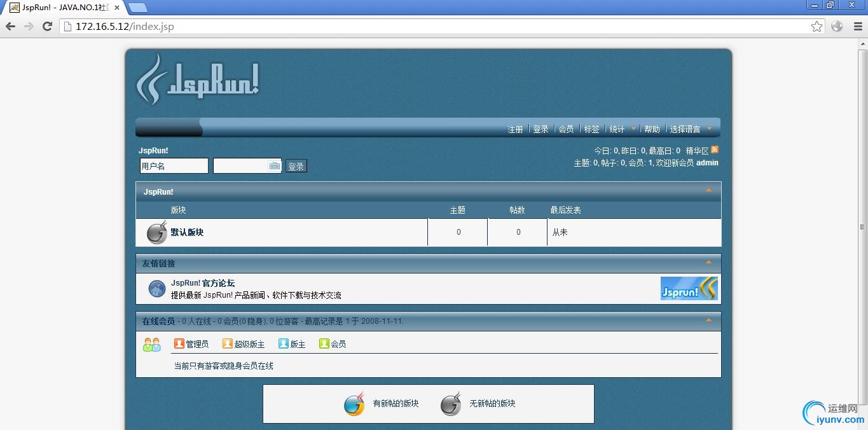Viewport: 868px width, 430px height.
Task: Collapse the 友情链接 section
Action: (x=709, y=261)
